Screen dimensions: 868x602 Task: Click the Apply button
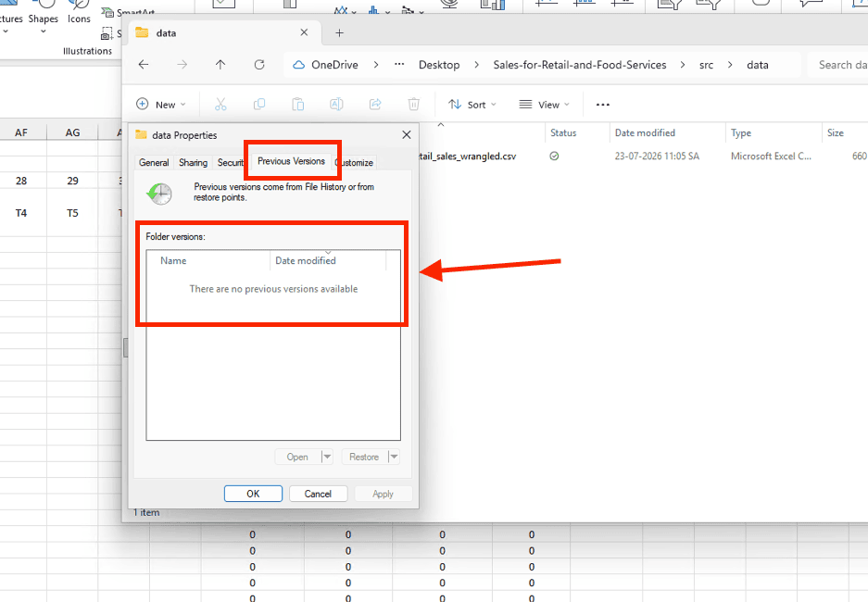click(x=384, y=494)
